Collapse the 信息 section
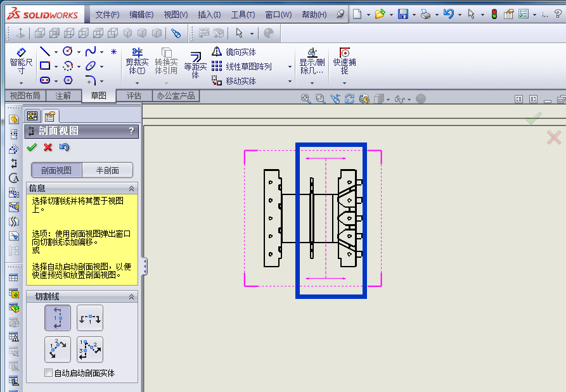 (131, 188)
